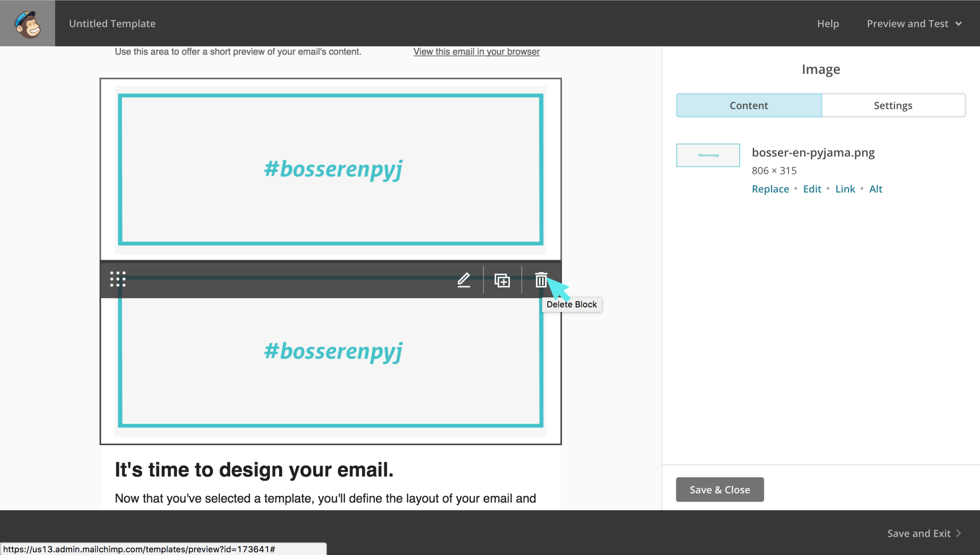Click the trash Delete Block icon

pos(540,280)
